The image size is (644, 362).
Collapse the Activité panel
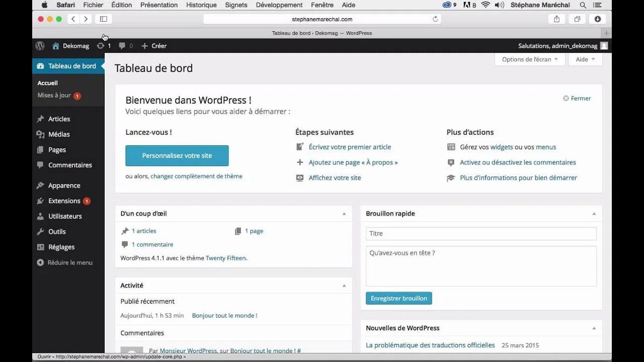(x=344, y=286)
